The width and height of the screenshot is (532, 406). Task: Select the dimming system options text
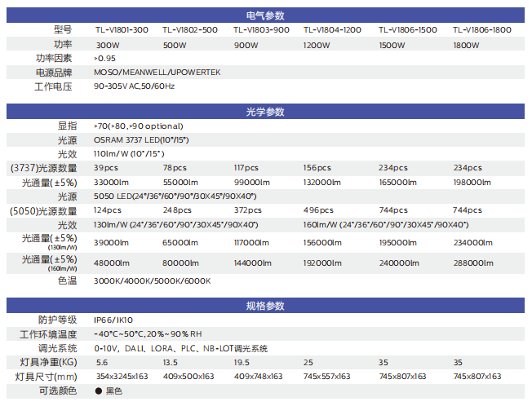coord(180,348)
